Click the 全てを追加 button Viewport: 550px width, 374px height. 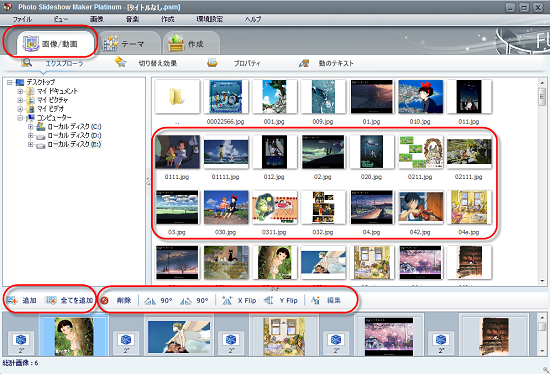(x=69, y=300)
